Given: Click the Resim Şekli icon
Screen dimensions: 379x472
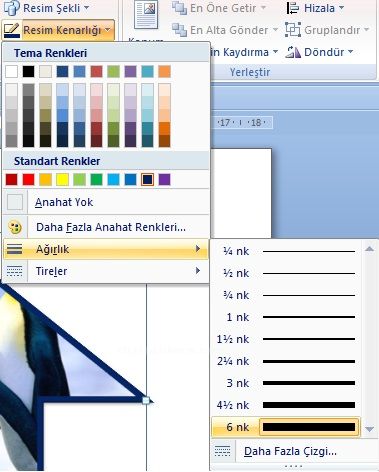Looking at the screenshot, I should tap(11, 7).
